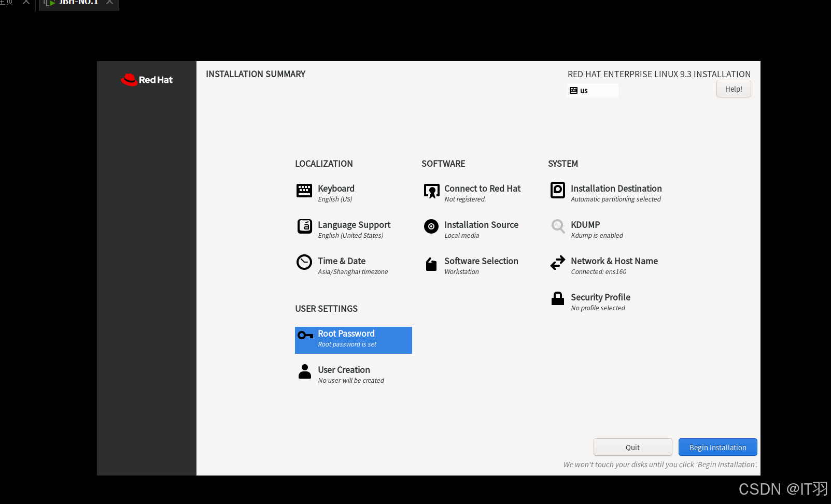The image size is (831, 504).
Task: Click the Quit button
Action: coord(632,447)
